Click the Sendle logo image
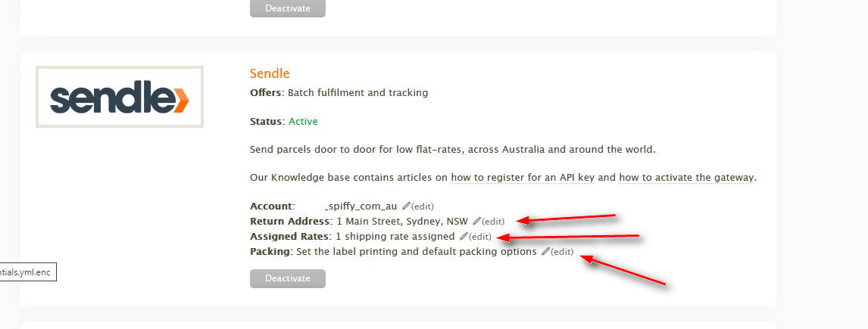Screen dimensions: 868x329 pos(120,97)
